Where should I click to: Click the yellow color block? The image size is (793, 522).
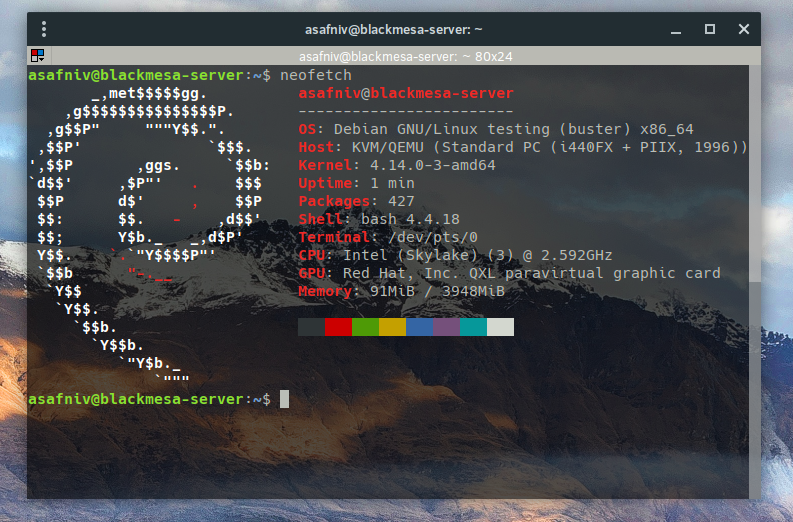point(392,327)
